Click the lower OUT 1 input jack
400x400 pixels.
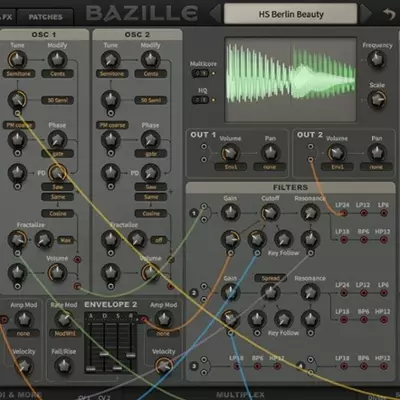204,160
